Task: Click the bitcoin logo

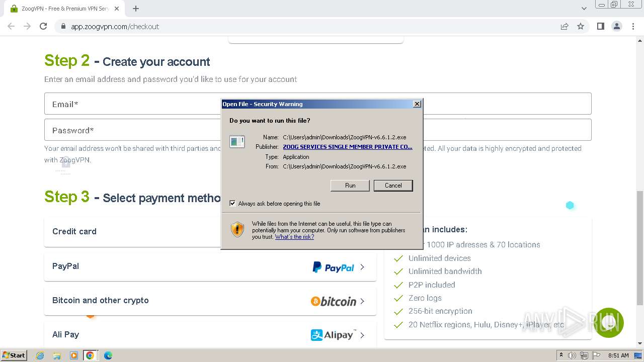Action: click(334, 301)
